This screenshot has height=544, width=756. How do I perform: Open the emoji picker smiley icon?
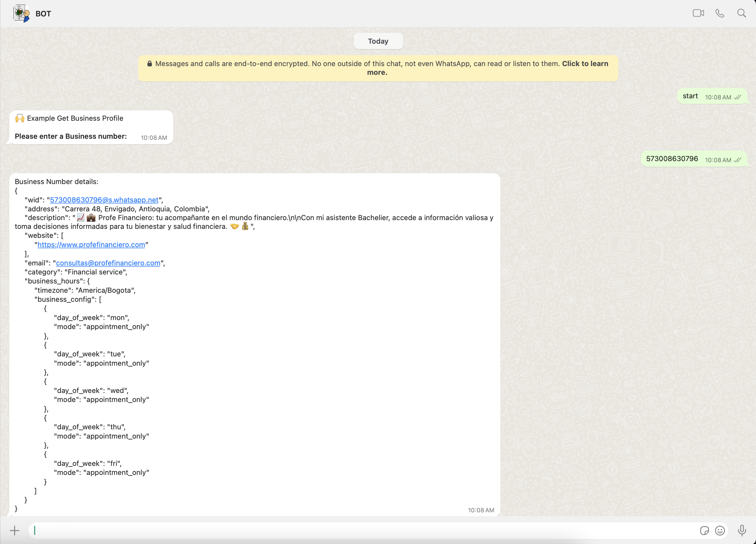(x=720, y=530)
